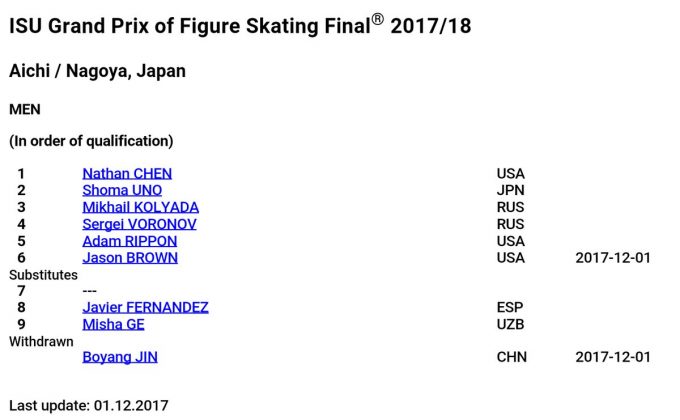Screen dimensions: 680x420
Task: Click the date beside Jason BROWN
Action: click(613, 258)
